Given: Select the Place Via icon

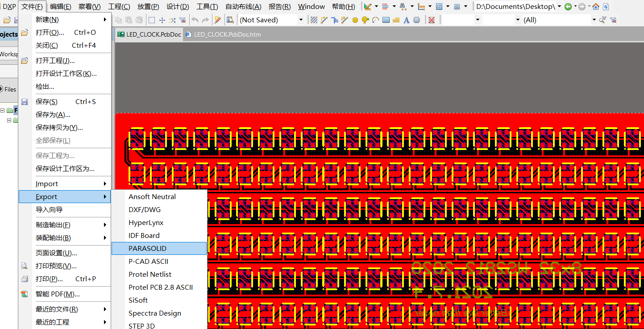Looking at the screenshot, I should pyautogui.click(x=355, y=20).
